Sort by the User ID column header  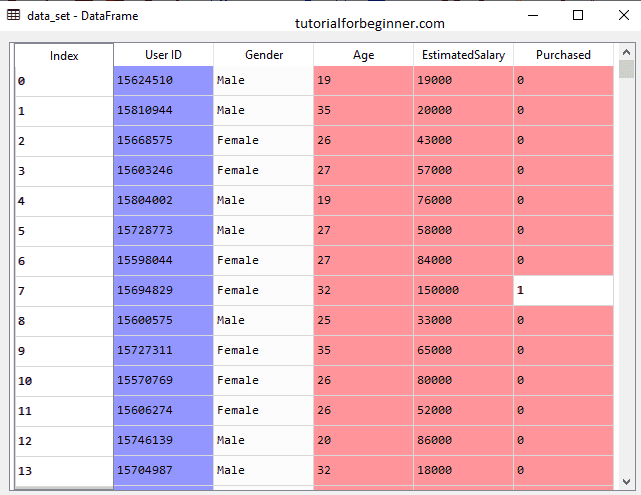tap(164, 55)
